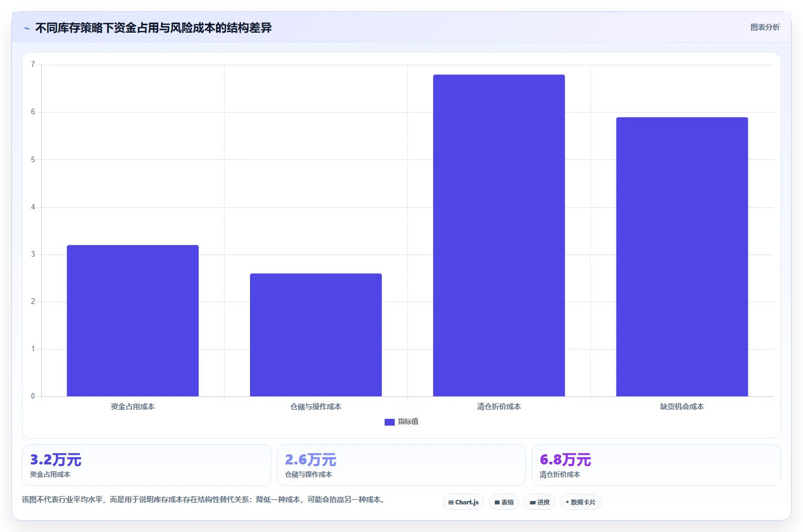Viewport: 803px width, 532px height.
Task: Click the 表格 tag chip
Action: coord(504,502)
